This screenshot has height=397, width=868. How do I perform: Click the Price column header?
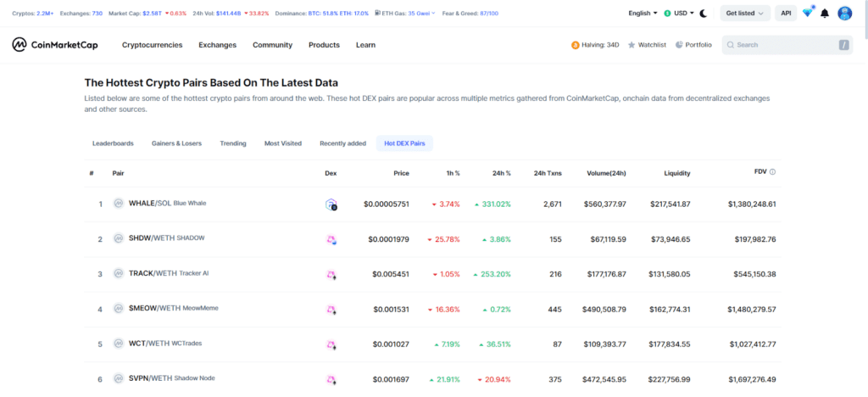pyautogui.click(x=401, y=173)
